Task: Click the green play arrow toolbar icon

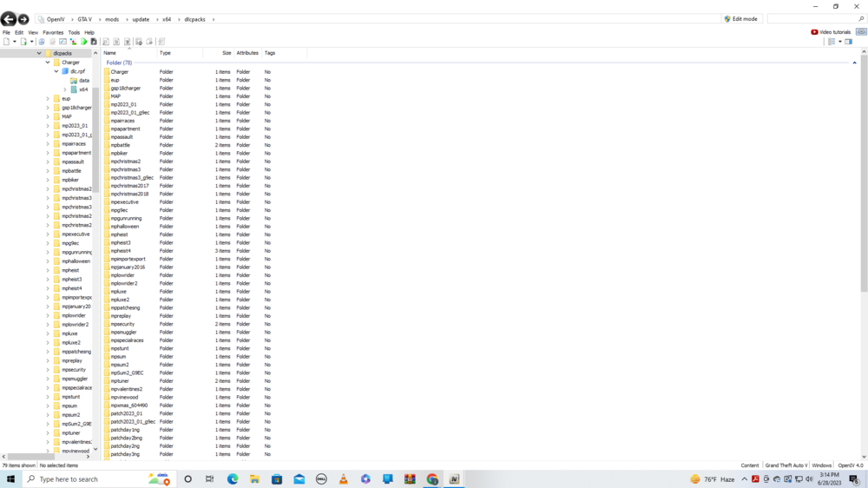Action: click(83, 42)
